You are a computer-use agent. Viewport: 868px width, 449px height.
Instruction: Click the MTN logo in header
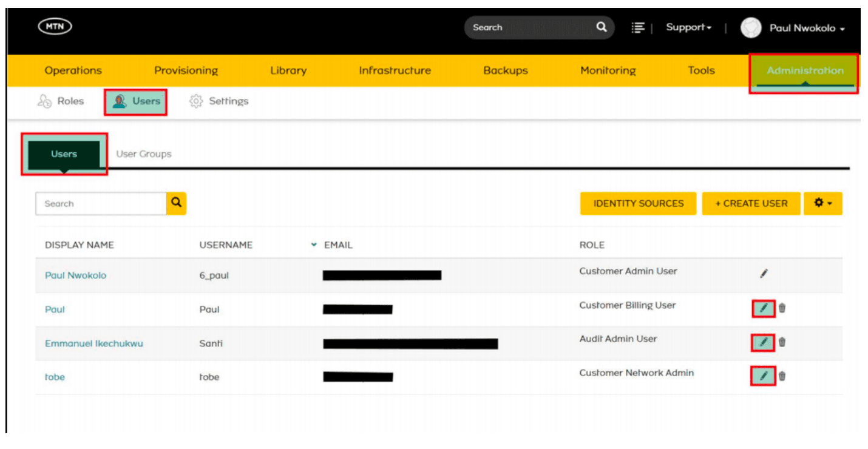point(55,26)
